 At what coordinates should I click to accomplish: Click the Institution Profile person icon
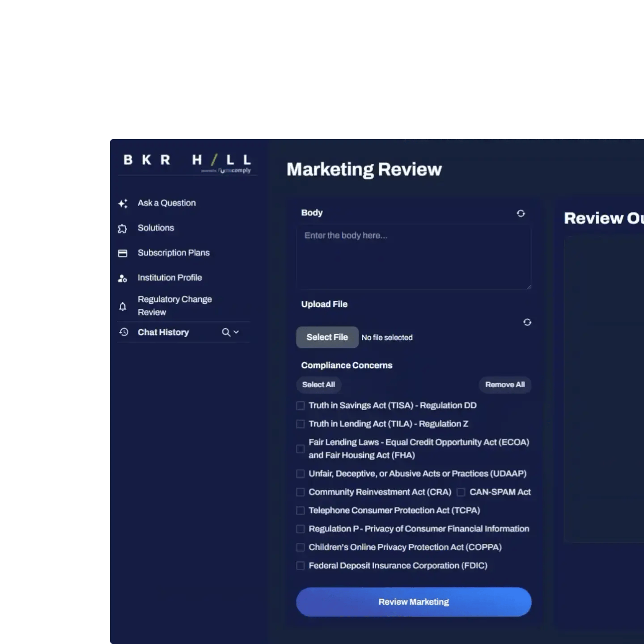point(123,278)
